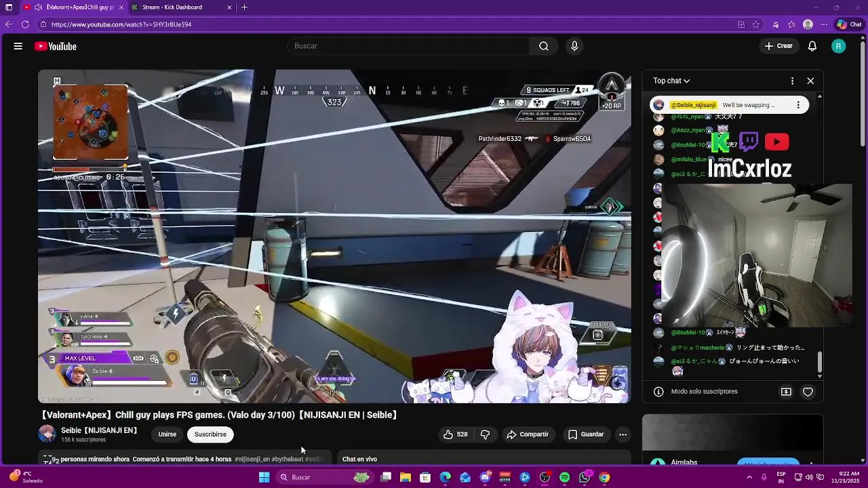Go to the YouTube home logo
Viewport: 868px width, 488px height.
tap(56, 46)
